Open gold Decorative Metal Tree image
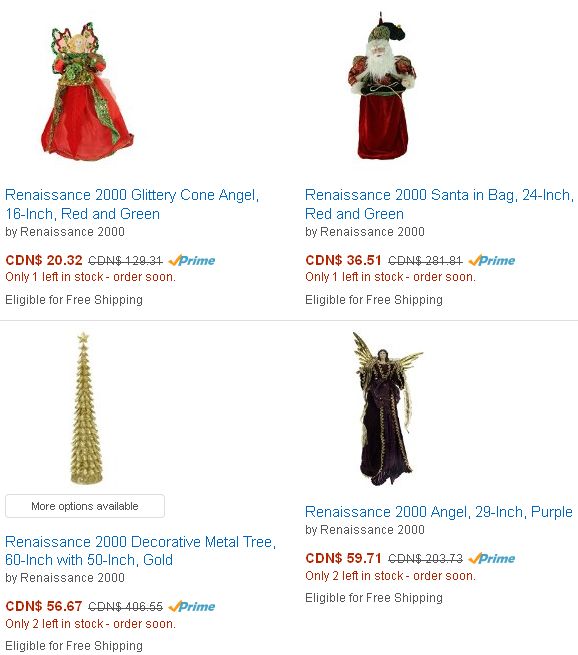The height and width of the screenshot is (655, 578). (86, 408)
